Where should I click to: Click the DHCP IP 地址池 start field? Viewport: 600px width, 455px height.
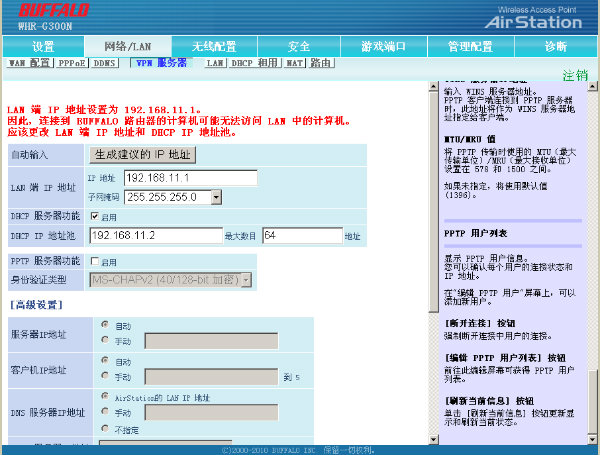pos(156,235)
